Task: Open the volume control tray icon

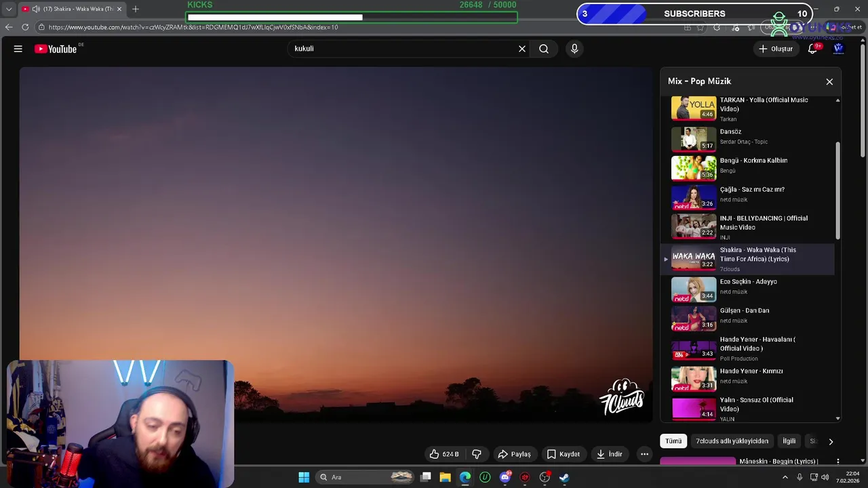Action: click(x=825, y=477)
